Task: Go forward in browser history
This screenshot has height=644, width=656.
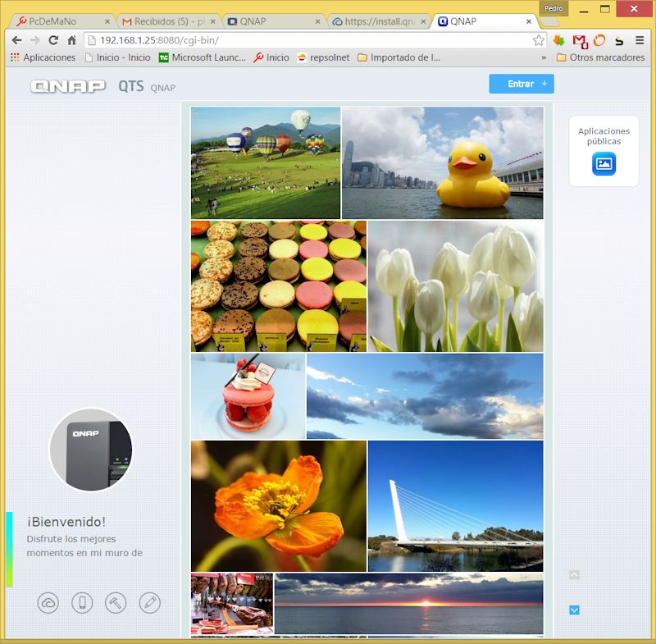Action: point(35,40)
